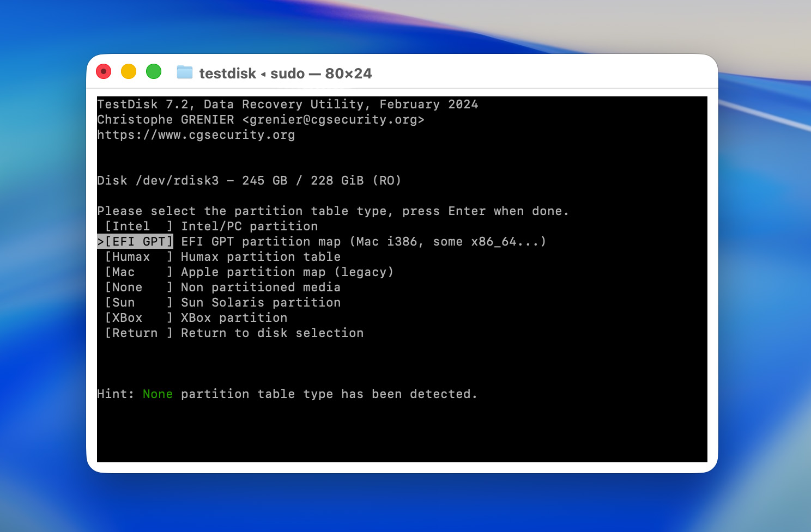The height and width of the screenshot is (532, 811).
Task: Click the https://www.cgsecurity.org URL
Action: click(196, 135)
